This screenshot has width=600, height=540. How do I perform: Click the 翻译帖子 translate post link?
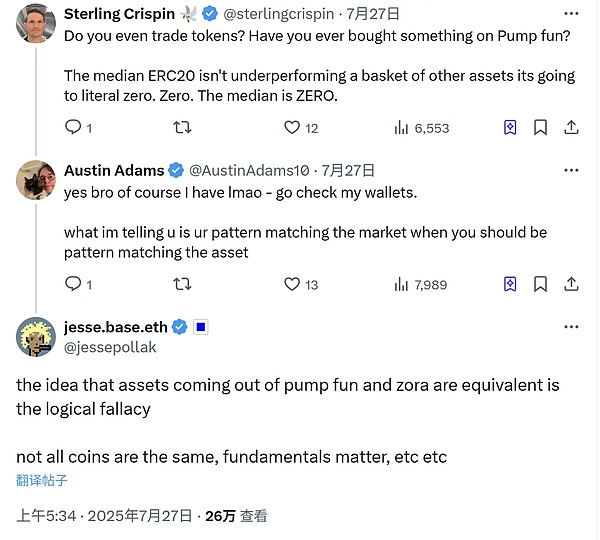coord(42,480)
